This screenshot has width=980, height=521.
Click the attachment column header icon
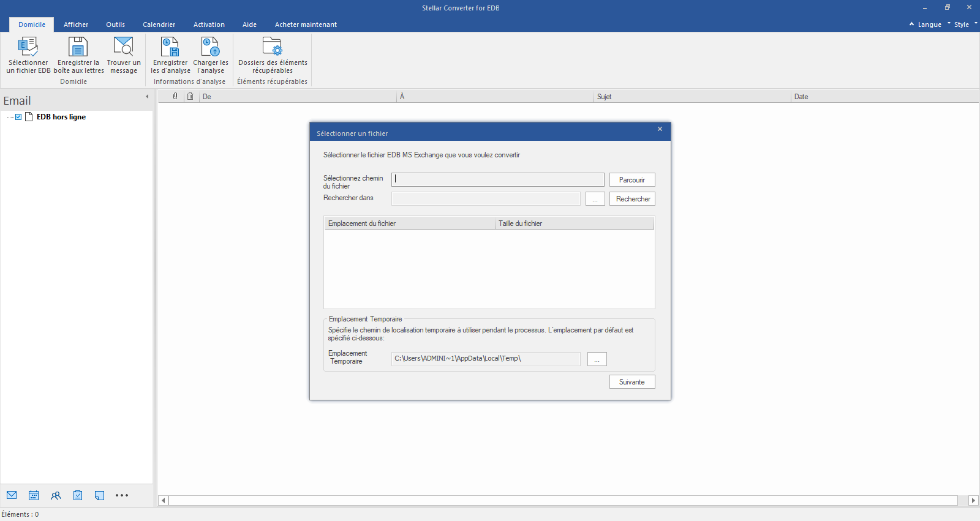(x=175, y=96)
